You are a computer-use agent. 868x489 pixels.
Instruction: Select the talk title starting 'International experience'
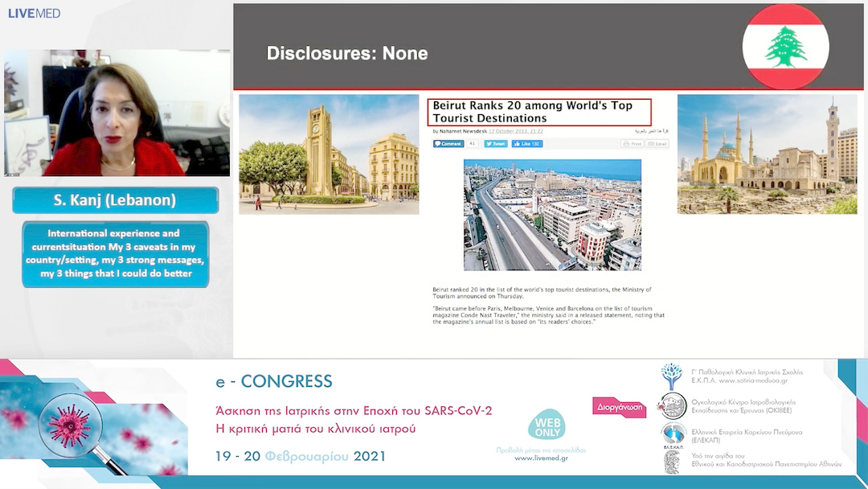[116, 253]
